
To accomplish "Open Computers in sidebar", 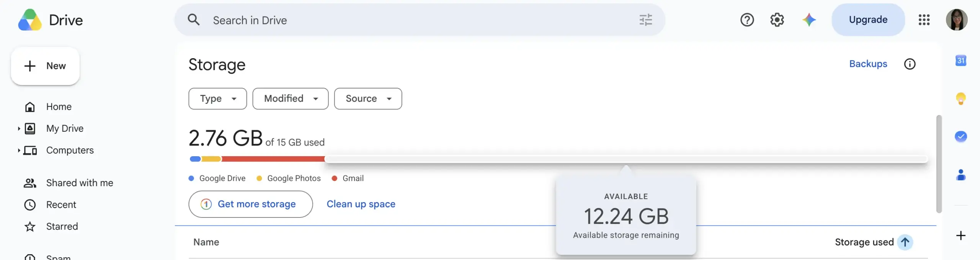I will [70, 150].
